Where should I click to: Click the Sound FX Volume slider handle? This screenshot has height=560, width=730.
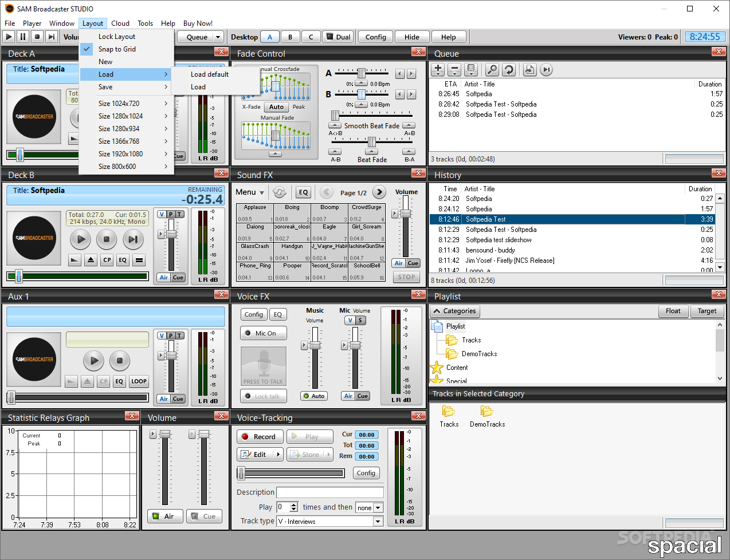coord(406,214)
